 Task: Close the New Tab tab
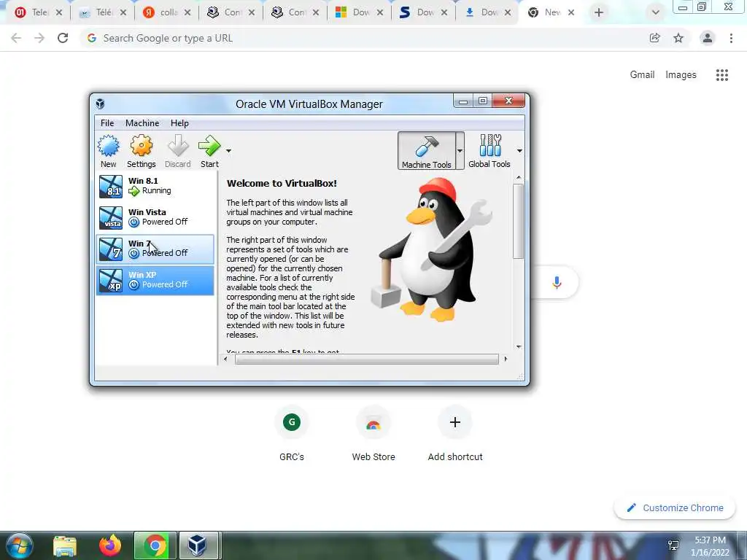click(x=571, y=12)
